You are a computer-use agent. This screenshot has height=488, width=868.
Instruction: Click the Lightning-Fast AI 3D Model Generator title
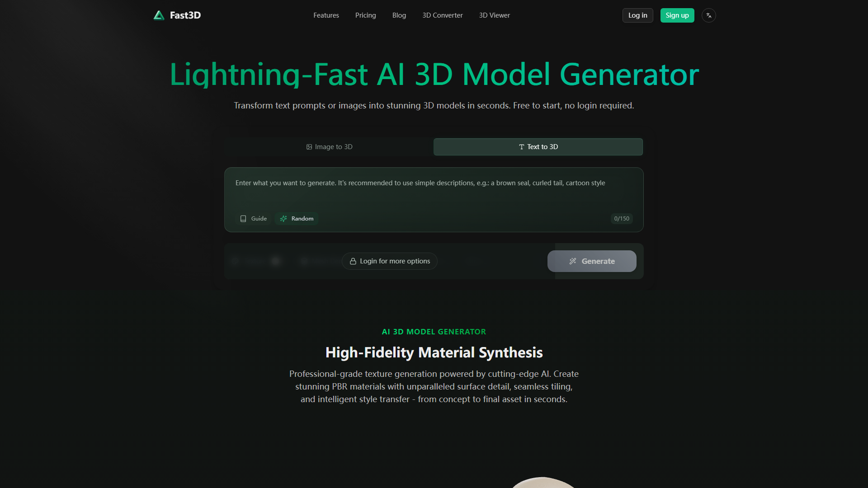coord(434,75)
